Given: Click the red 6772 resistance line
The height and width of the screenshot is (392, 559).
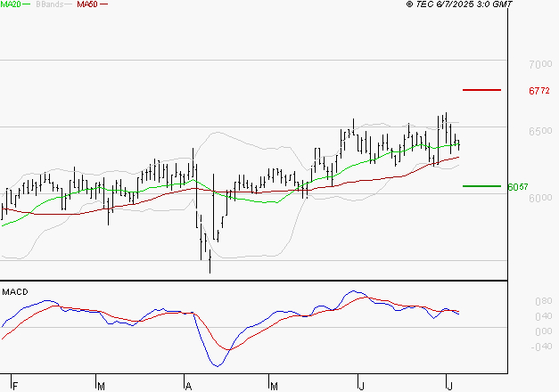Looking at the screenshot, I should (481, 90).
